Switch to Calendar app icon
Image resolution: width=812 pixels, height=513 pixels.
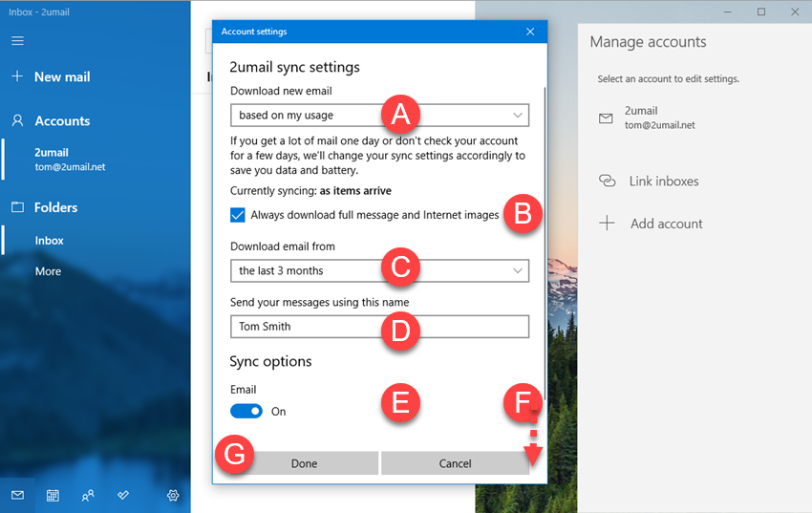(x=53, y=496)
